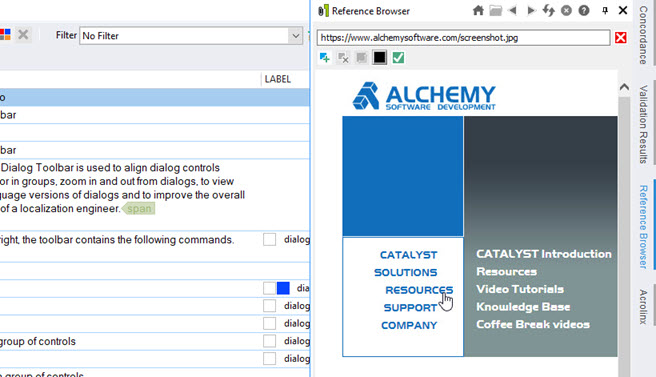656x377 pixels.
Task: Go to Reference Browser home page
Action: point(478,10)
